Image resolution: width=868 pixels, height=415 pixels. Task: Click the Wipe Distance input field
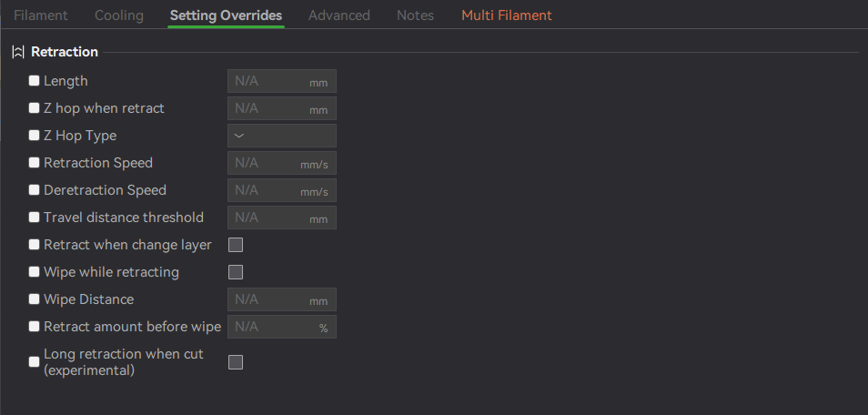tap(282, 299)
